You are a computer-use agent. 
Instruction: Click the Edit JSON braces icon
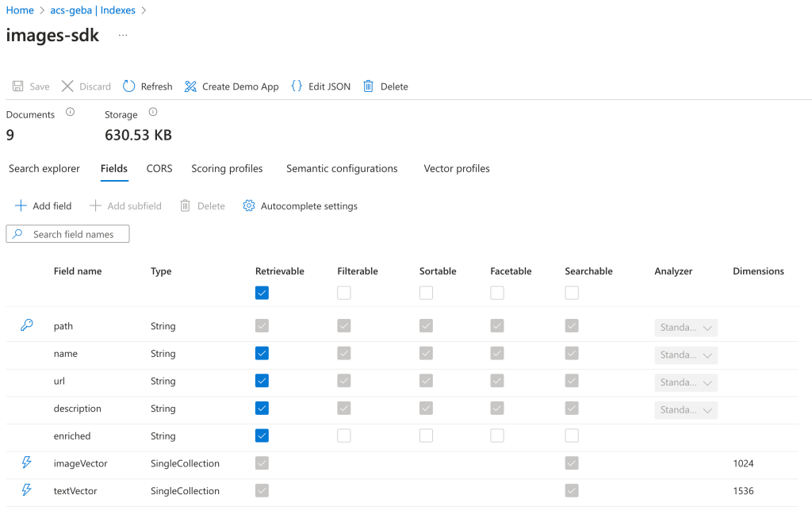(x=297, y=86)
